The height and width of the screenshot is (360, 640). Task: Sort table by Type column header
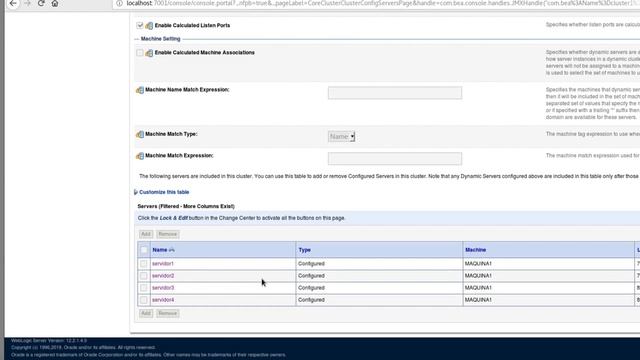click(x=304, y=250)
